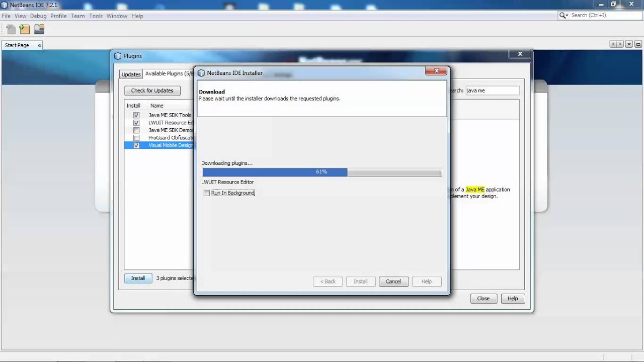Click the maximize editor window icon
The width and height of the screenshot is (644, 362).
(x=637, y=44)
